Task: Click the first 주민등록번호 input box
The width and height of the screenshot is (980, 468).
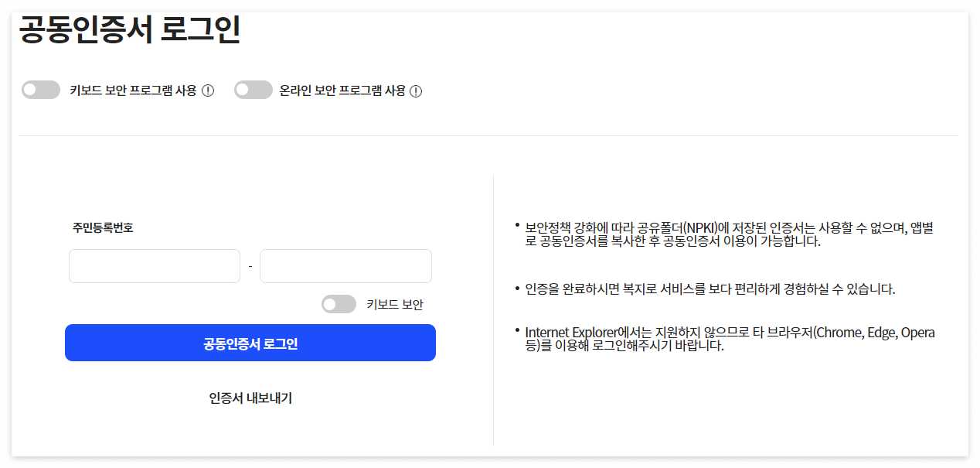Action: click(154, 265)
